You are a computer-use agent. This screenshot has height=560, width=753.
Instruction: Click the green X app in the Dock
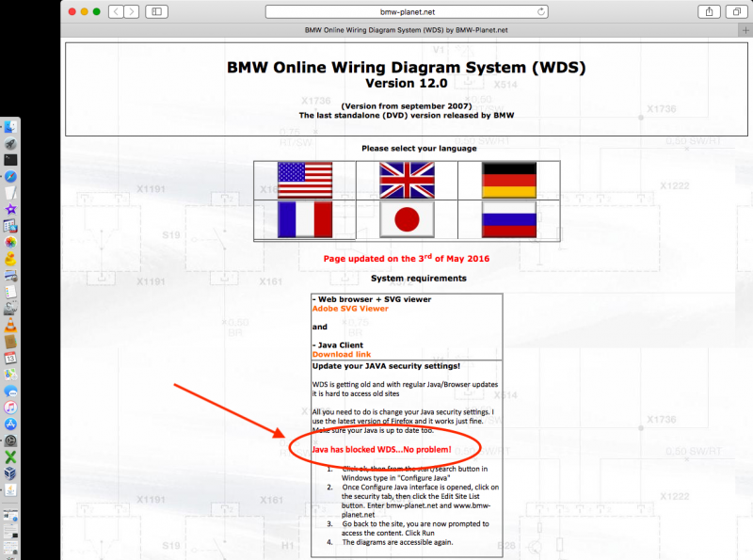coord(10,456)
